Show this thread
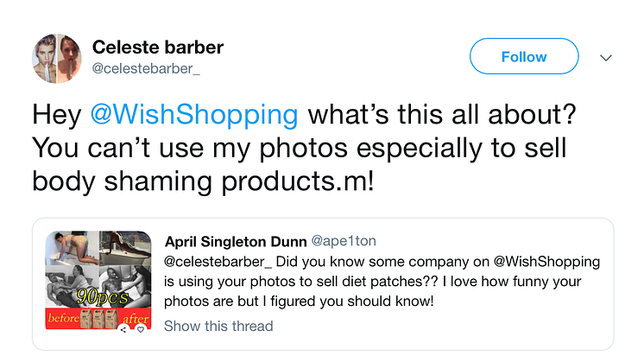This screenshot has height=362, width=644. pos(218,326)
